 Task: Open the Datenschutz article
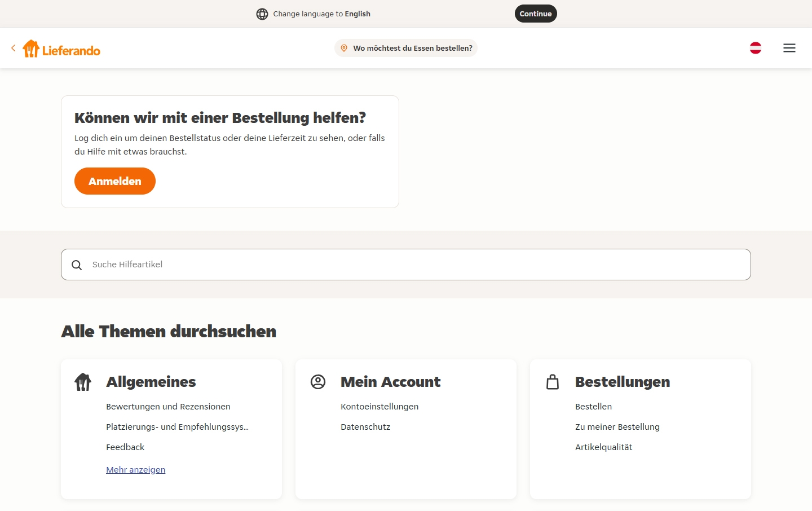365,427
